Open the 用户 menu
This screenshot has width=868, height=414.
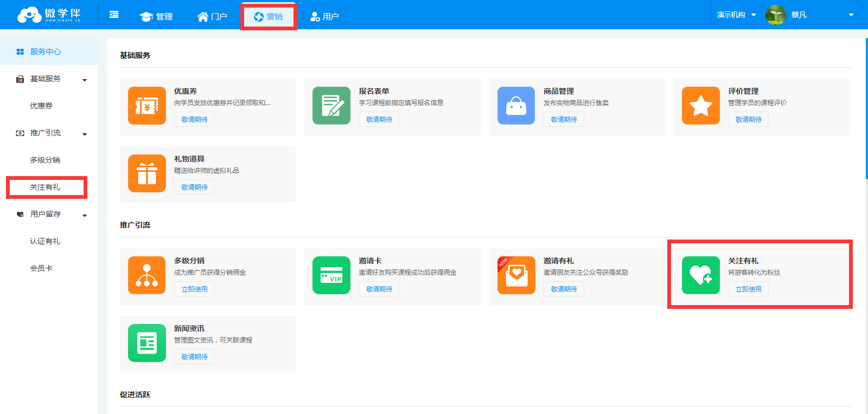(324, 16)
